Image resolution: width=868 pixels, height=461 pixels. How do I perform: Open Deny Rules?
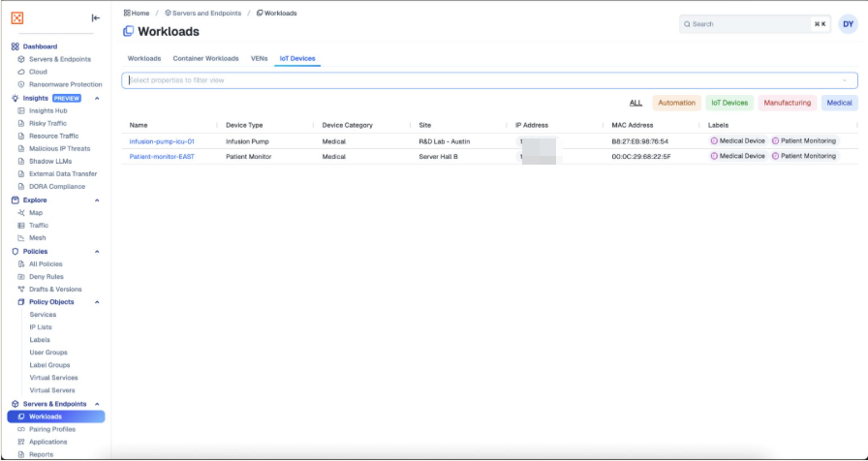pos(46,277)
